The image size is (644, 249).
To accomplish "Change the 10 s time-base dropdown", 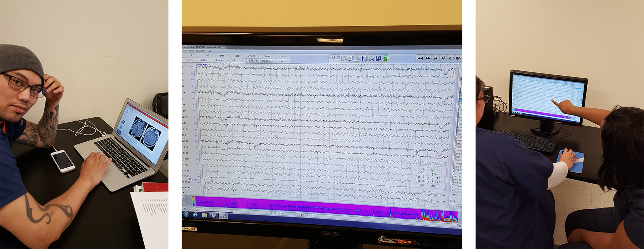I will 334,57.
